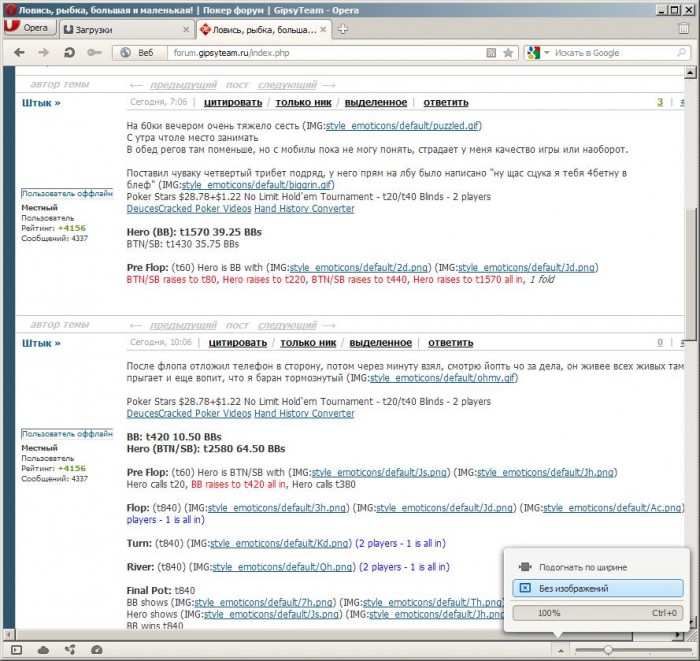Viewport: 700px width, 661px height.
Task: Click только ник in the 7:06 post
Action: pyautogui.click(x=304, y=102)
